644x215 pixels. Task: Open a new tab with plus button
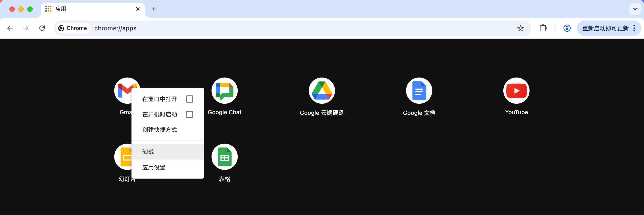[154, 9]
